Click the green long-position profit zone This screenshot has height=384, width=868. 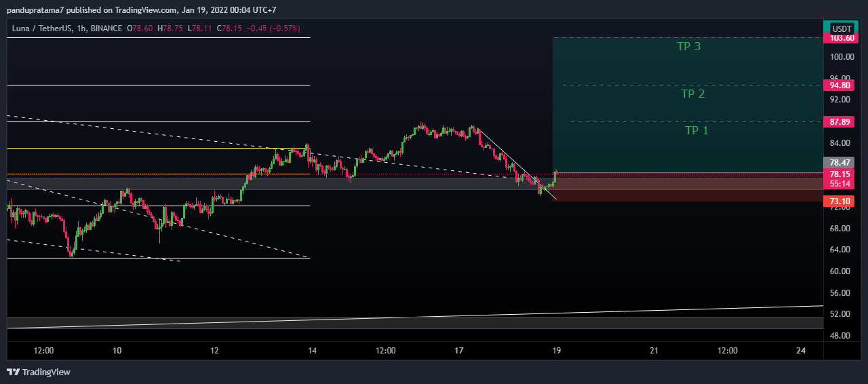coord(688,105)
